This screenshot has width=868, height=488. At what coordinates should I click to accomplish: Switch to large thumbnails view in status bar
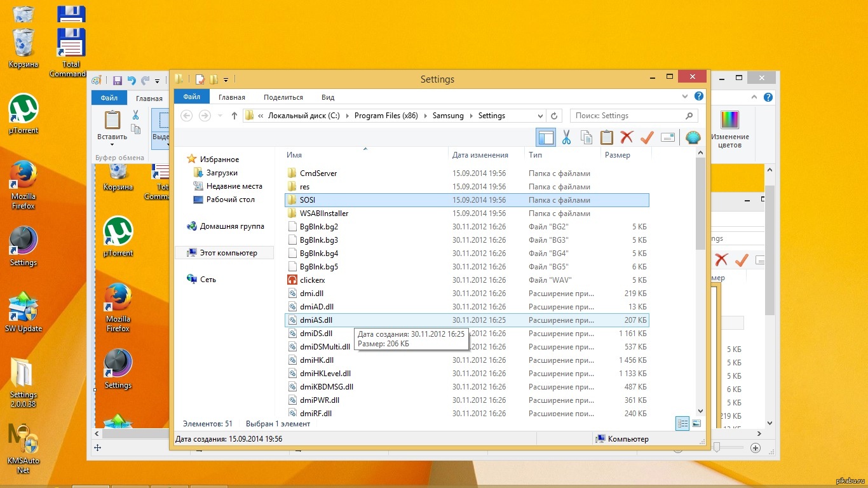point(696,423)
